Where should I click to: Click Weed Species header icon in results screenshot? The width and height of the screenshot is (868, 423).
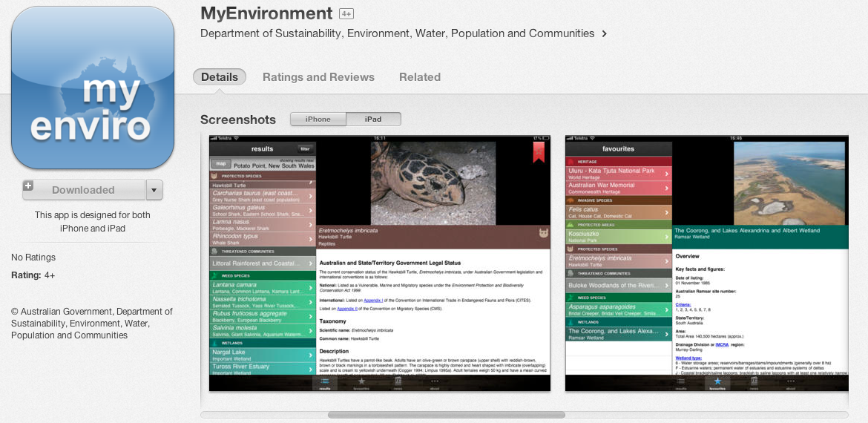[x=214, y=275]
